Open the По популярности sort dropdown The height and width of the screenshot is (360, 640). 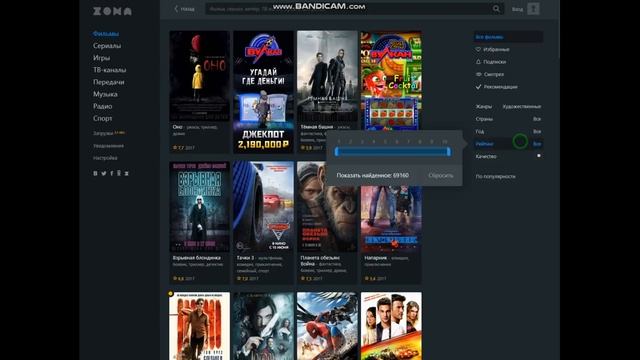click(x=496, y=176)
